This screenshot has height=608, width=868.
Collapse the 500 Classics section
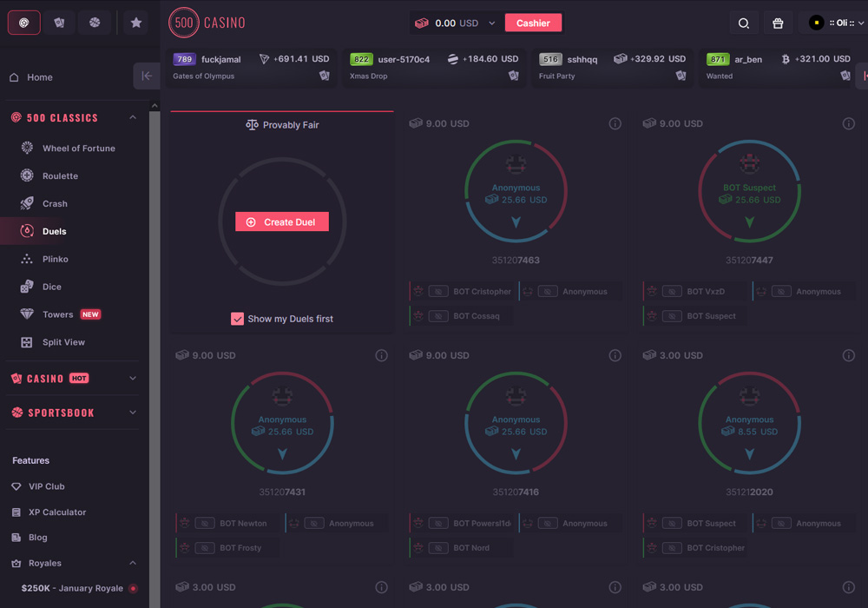pos(133,117)
